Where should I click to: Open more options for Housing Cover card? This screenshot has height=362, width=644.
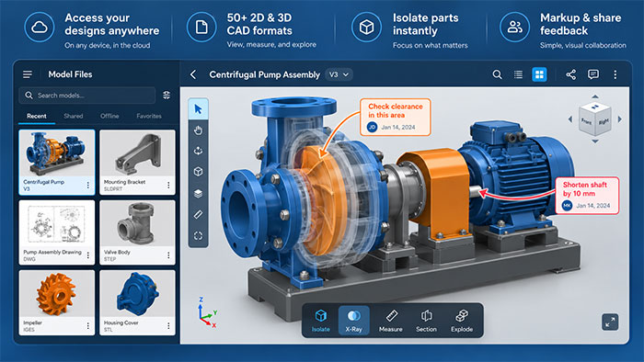[x=168, y=326]
